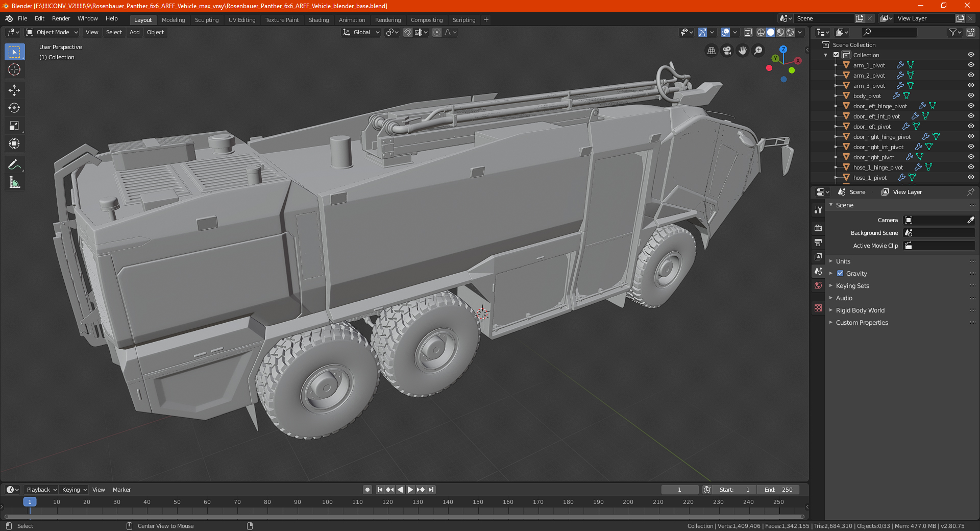
Task: Click the outliner search field
Action: point(889,32)
